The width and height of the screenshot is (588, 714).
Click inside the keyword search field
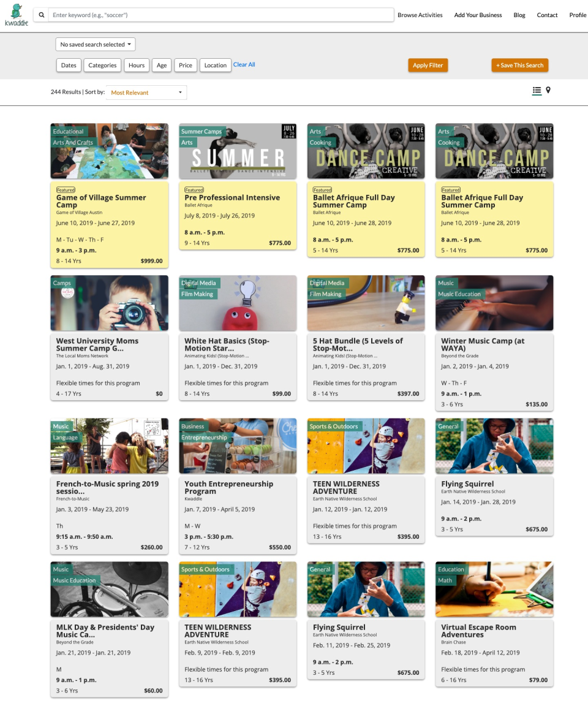[221, 13]
